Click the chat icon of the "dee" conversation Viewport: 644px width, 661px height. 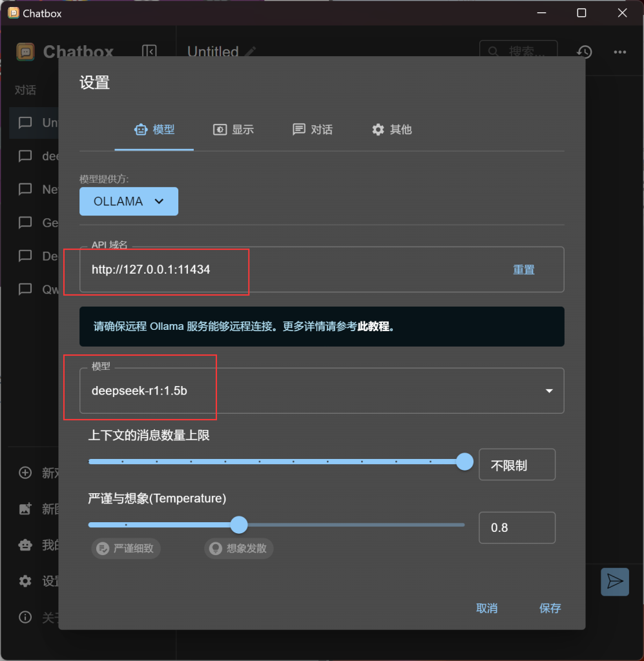(x=25, y=156)
